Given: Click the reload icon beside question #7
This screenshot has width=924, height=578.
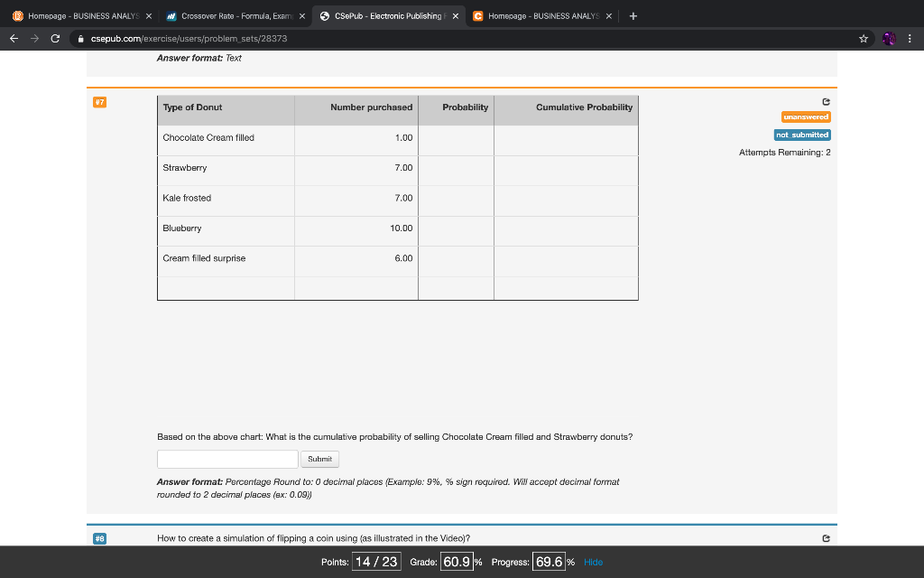Looking at the screenshot, I should (825, 102).
